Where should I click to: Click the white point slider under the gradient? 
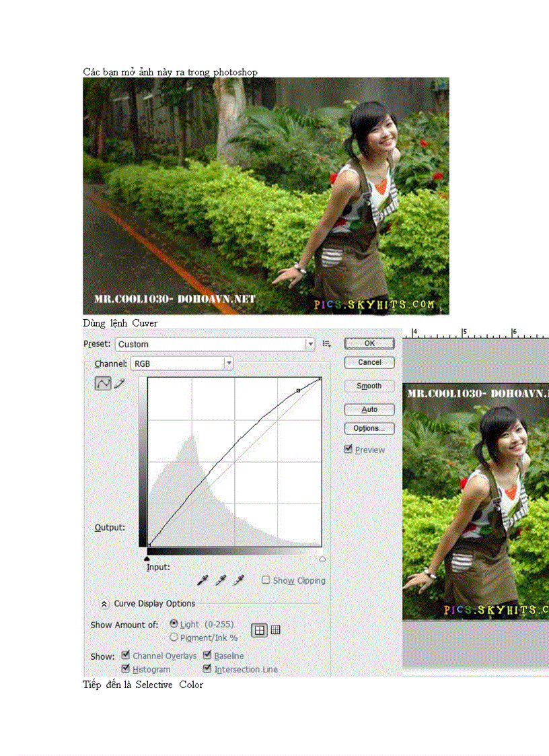point(322,558)
